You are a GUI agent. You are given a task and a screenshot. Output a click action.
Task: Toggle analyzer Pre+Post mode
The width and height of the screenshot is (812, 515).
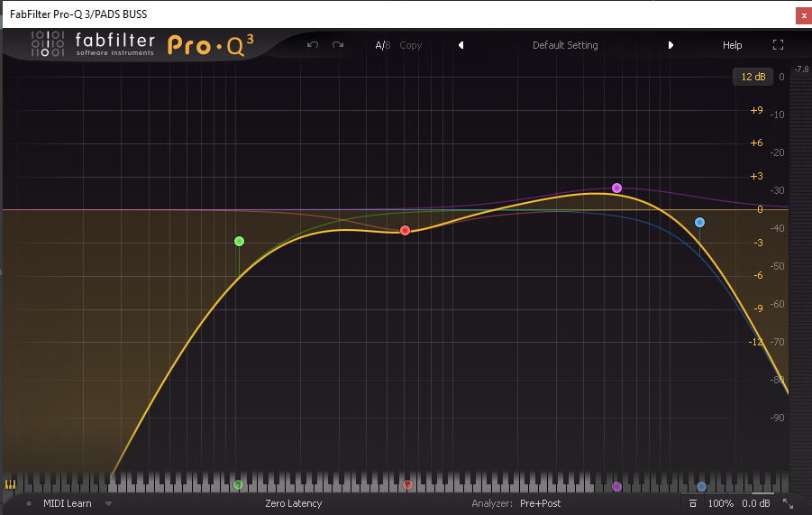540,503
